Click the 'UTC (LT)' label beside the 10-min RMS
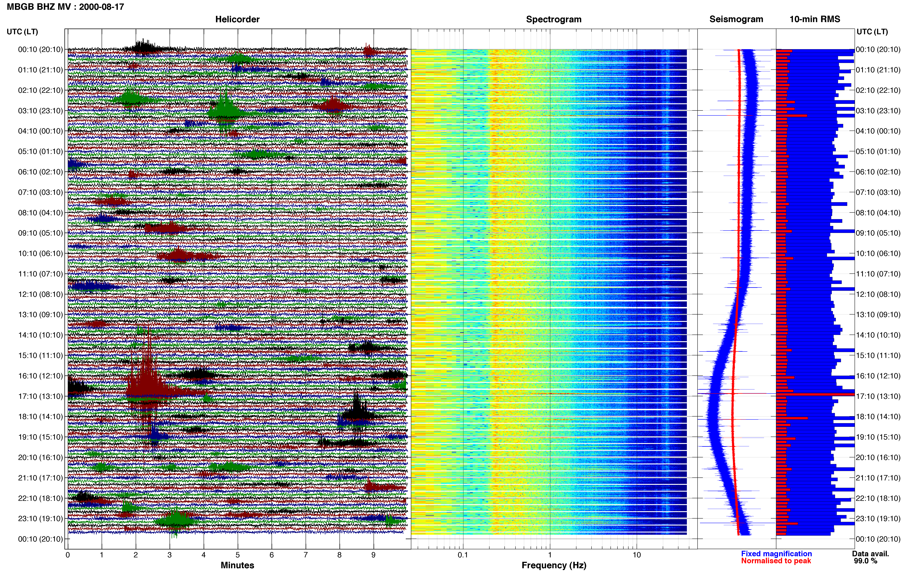Image resolution: width=924 pixels, height=578 pixels. coord(872,32)
